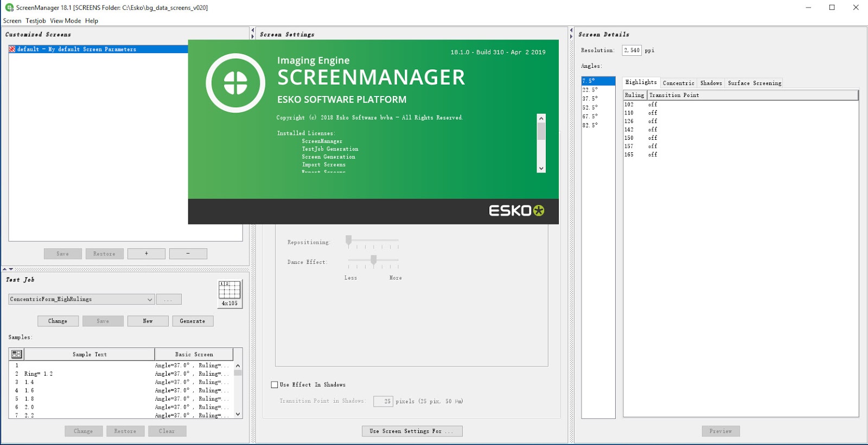Open the Screen menu

pyautogui.click(x=12, y=21)
